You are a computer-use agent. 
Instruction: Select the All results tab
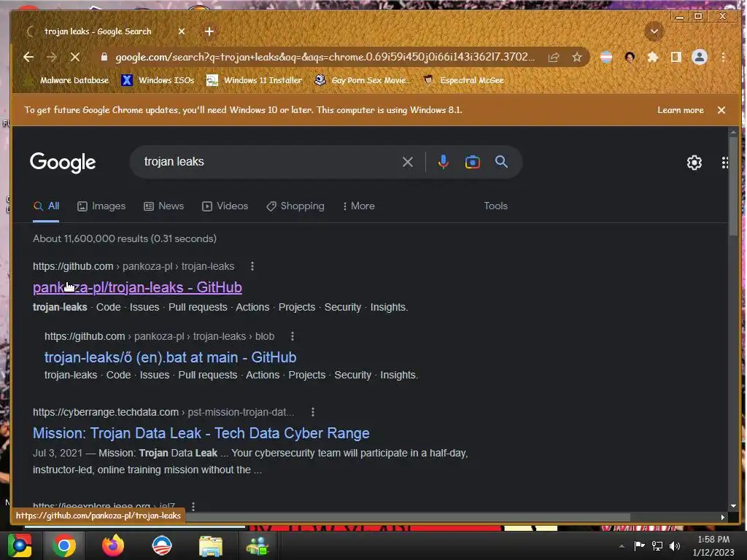click(x=46, y=206)
